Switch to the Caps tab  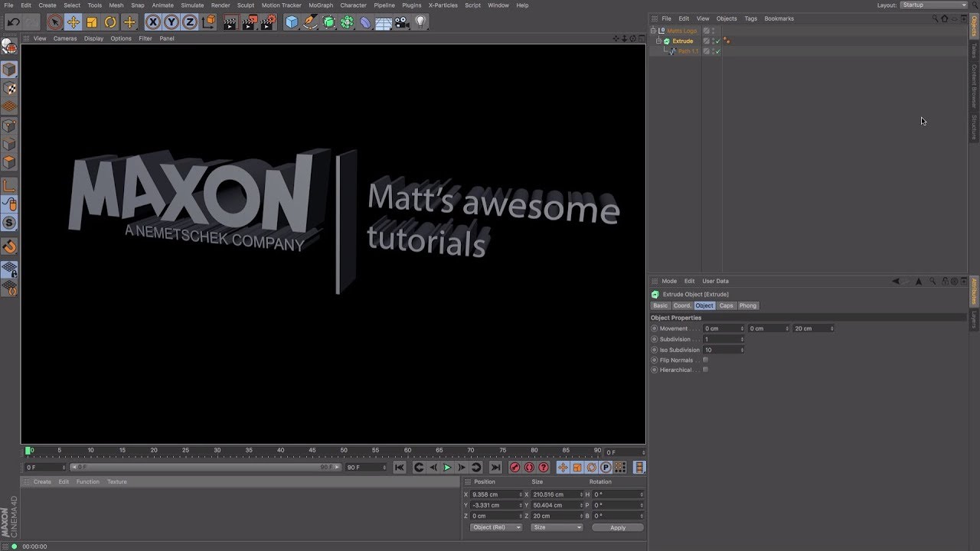click(726, 305)
